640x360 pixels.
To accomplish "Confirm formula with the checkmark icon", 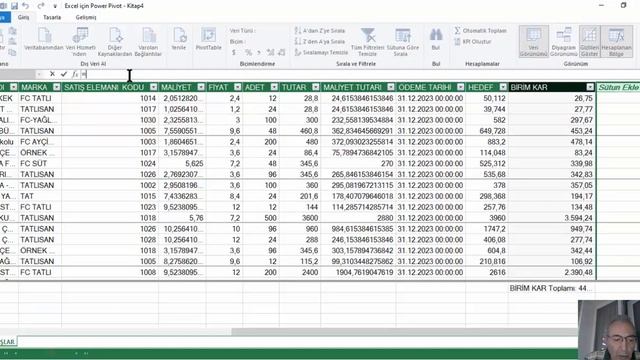I will click(x=63, y=74).
